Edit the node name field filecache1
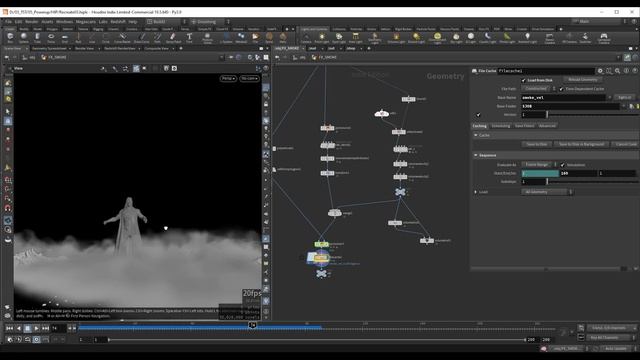The image size is (640, 360). point(546,71)
